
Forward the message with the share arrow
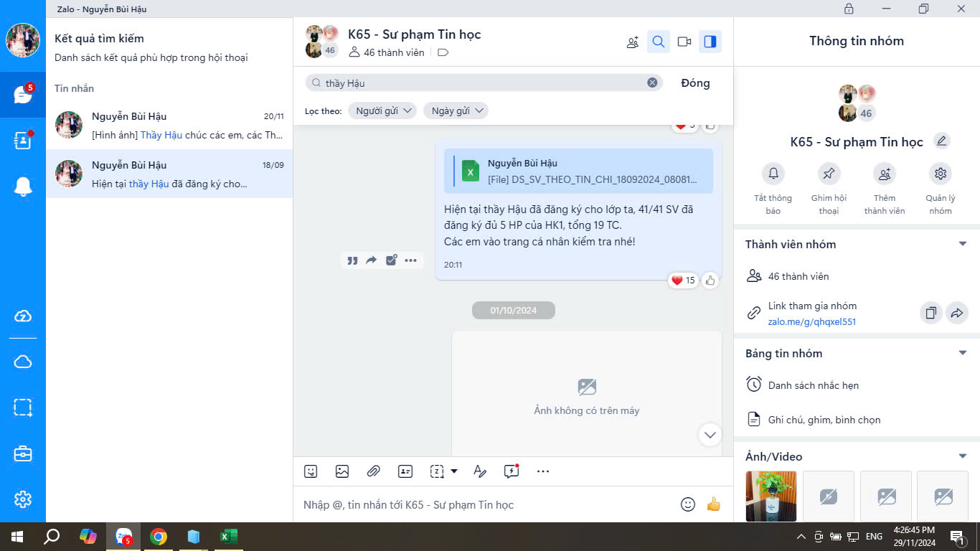click(372, 260)
